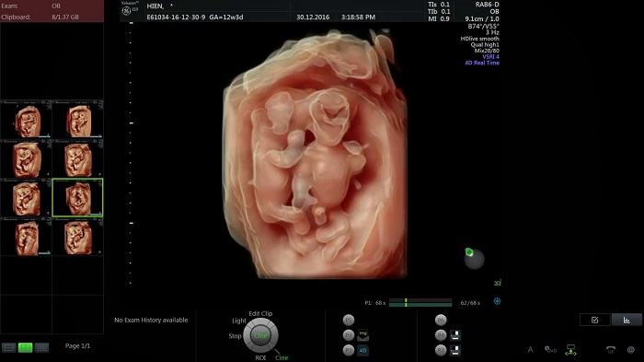Viewport: 644px width, 362px height.
Task: Move the cine playback progress bar marker
Action: (406, 302)
